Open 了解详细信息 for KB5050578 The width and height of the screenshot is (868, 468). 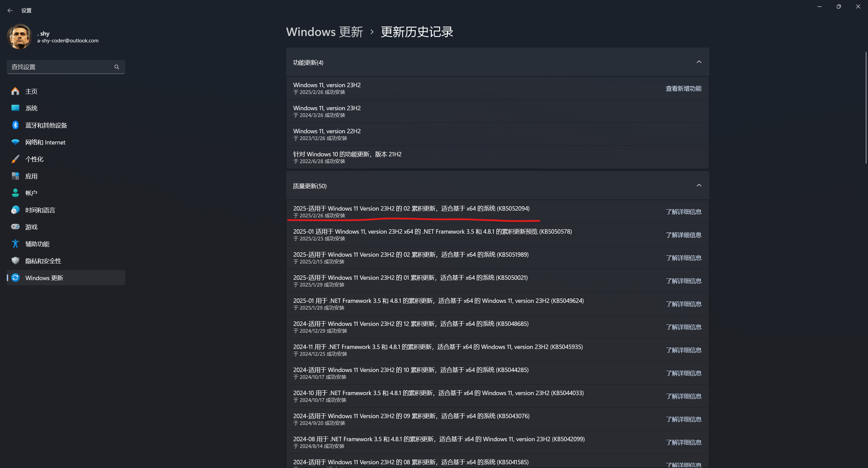click(683, 235)
